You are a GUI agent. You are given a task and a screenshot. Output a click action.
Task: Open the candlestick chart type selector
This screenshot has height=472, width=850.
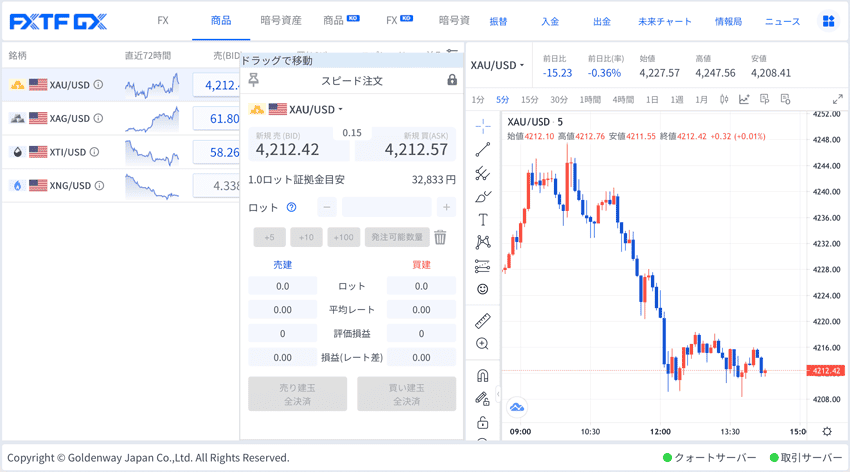pos(724,99)
